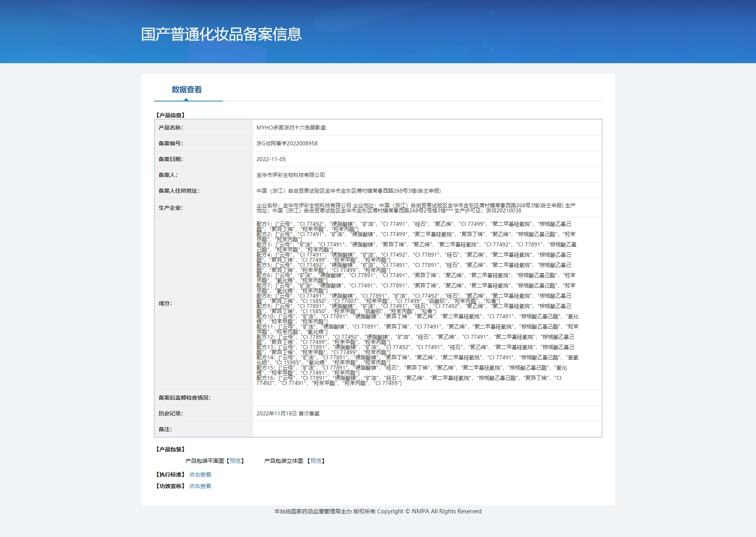The width and height of the screenshot is (756, 537).
Task: Select the 数据查看 tab
Action: 186,90
